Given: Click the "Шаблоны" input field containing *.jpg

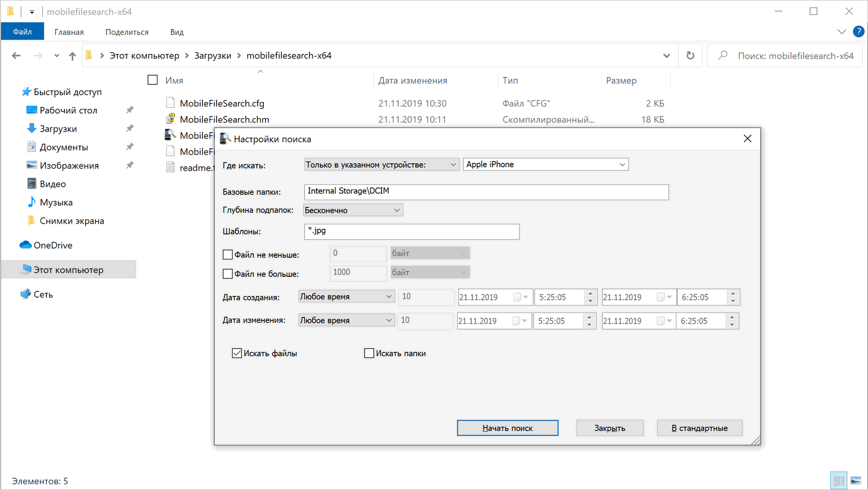Looking at the screenshot, I should [x=411, y=231].
